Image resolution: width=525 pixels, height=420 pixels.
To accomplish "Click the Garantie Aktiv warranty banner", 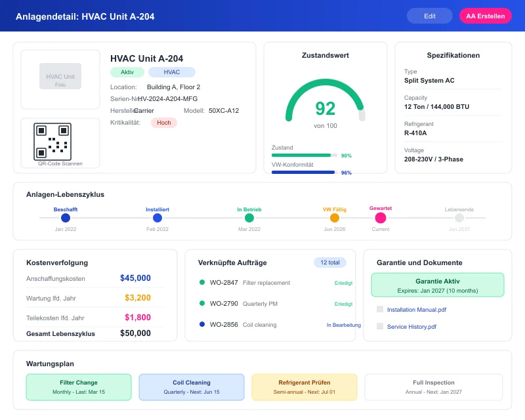I will coord(438,284).
